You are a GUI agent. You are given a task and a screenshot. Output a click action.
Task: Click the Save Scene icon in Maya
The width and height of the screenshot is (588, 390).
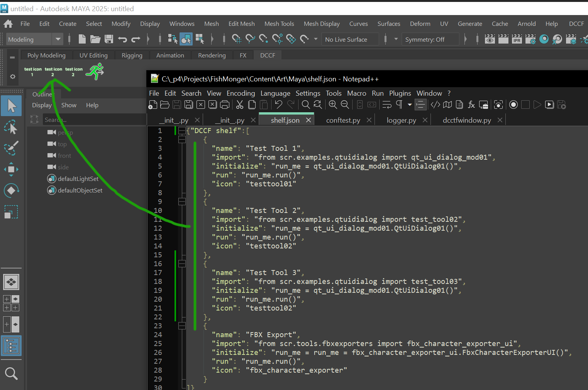(109, 39)
